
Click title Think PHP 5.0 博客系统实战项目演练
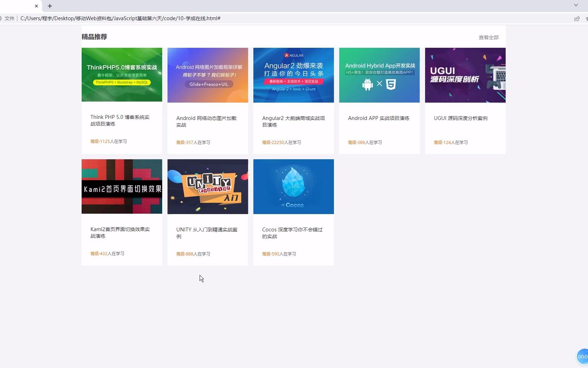click(x=120, y=120)
